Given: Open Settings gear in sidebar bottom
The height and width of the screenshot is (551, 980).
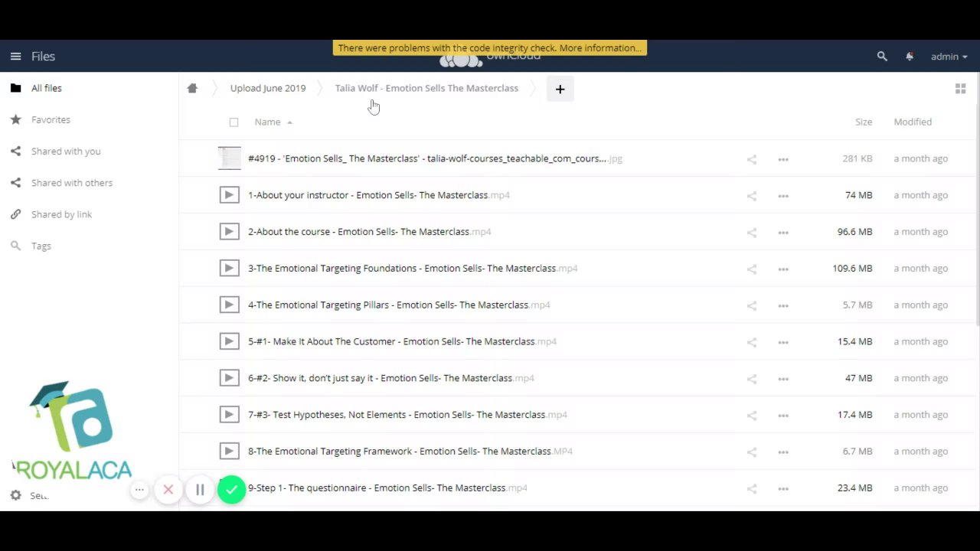Looking at the screenshot, I should coord(15,496).
